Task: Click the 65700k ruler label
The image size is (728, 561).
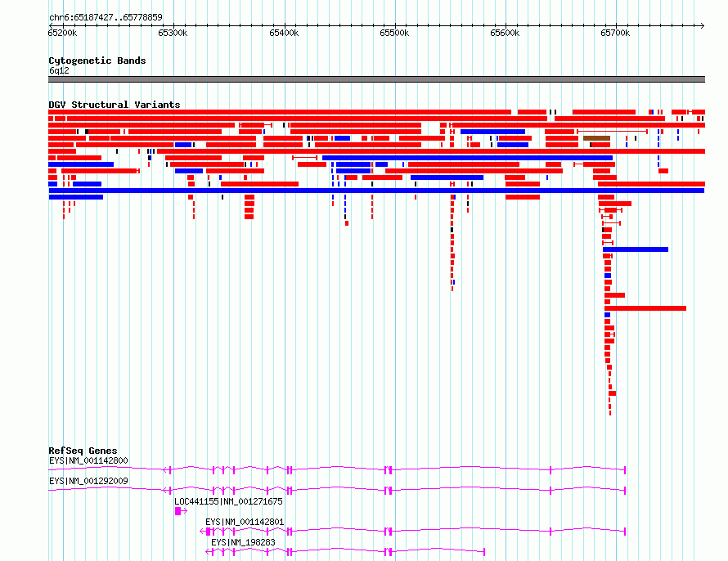Action: [x=616, y=33]
